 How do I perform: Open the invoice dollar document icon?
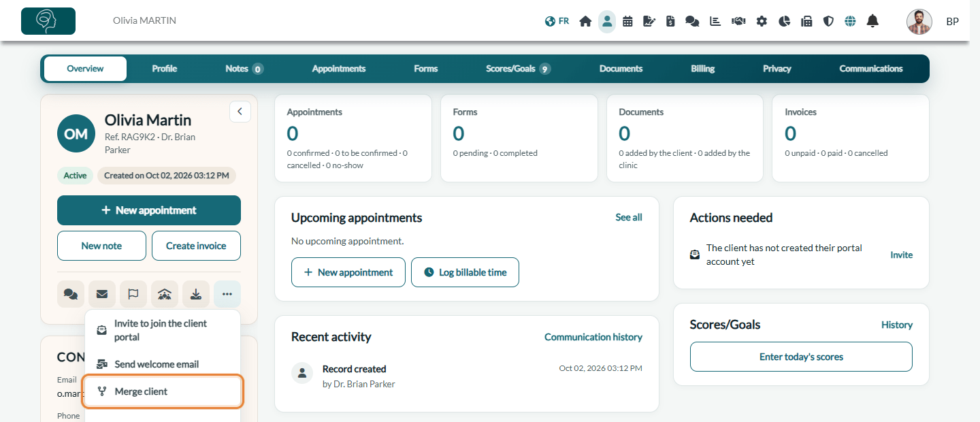pos(670,21)
